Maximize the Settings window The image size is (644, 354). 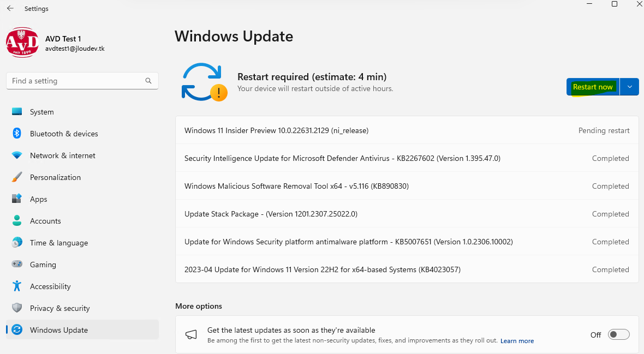tap(615, 4)
